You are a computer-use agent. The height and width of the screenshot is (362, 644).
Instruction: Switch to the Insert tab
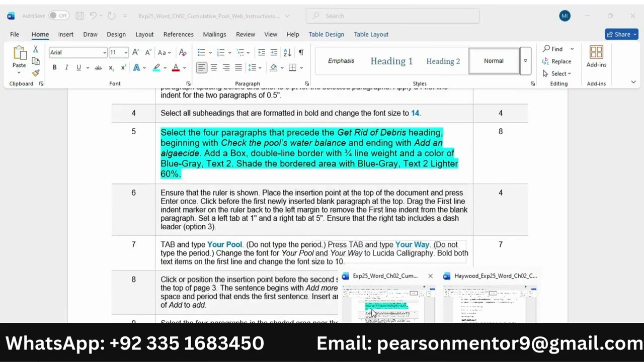click(x=65, y=34)
